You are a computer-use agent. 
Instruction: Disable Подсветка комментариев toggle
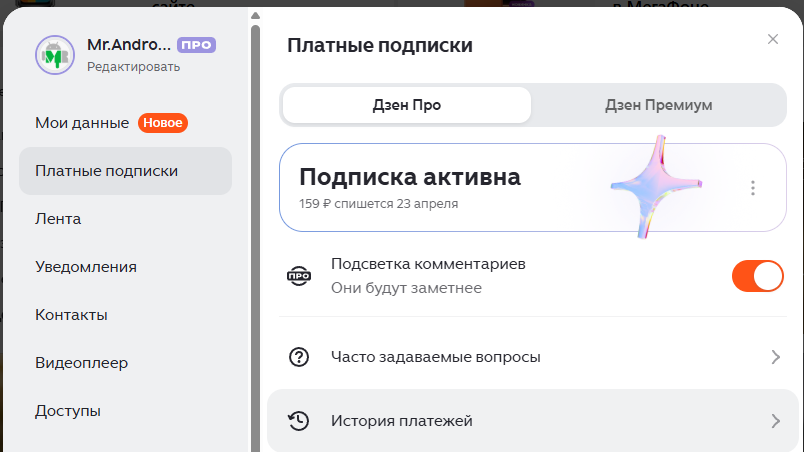coord(758,276)
